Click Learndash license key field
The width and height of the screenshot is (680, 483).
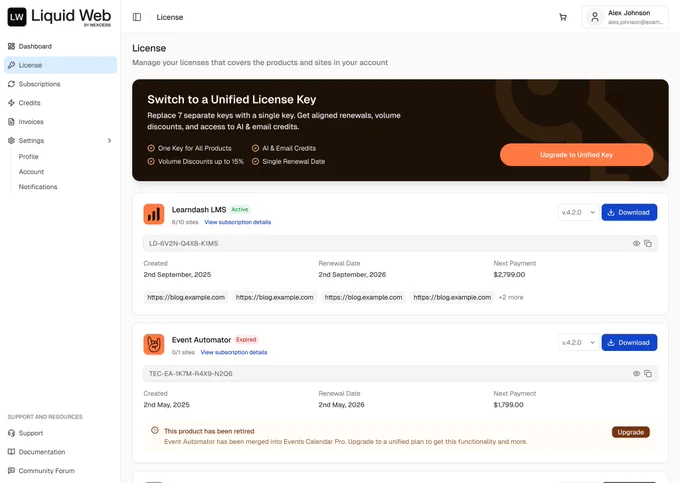(x=400, y=244)
